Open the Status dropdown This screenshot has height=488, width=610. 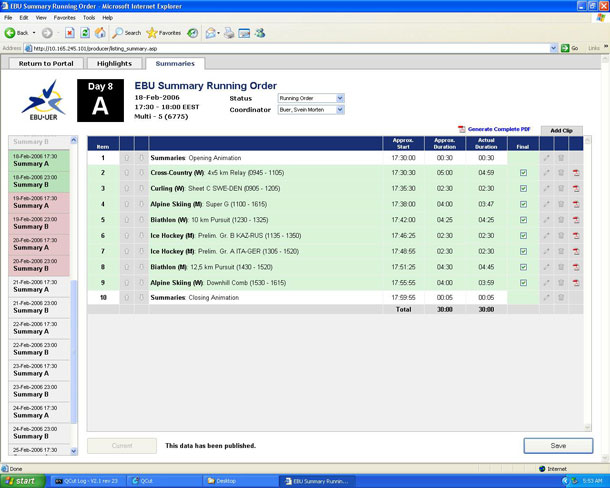(x=311, y=98)
